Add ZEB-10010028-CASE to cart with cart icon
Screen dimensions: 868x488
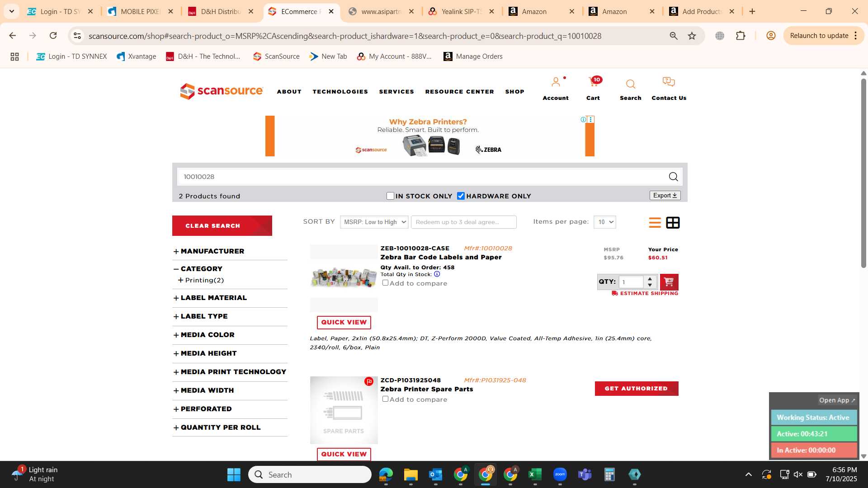(669, 282)
